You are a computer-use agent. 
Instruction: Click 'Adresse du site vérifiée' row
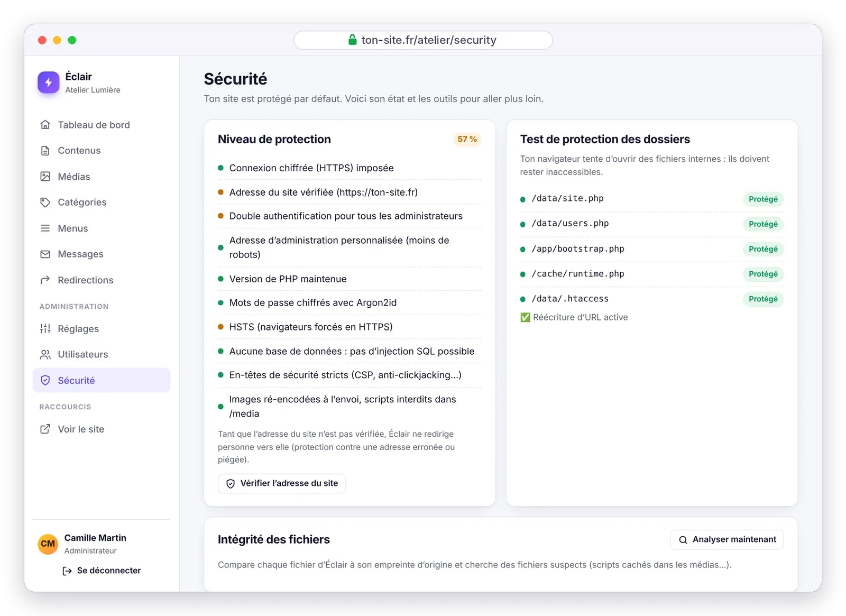click(x=350, y=192)
